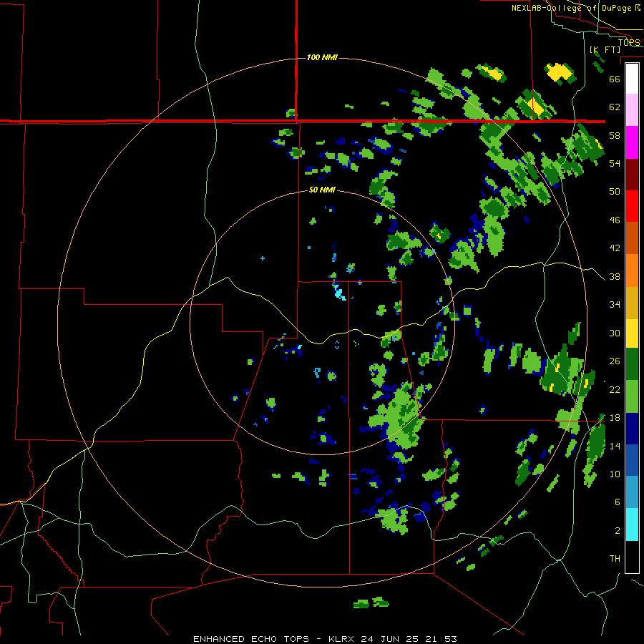Select the dark green legend swatch

(x=632, y=364)
